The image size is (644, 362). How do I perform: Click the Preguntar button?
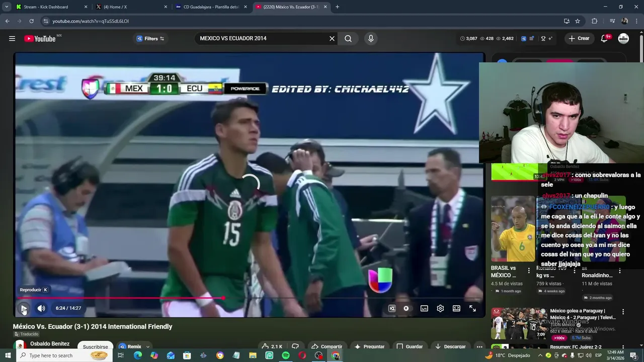click(x=370, y=346)
